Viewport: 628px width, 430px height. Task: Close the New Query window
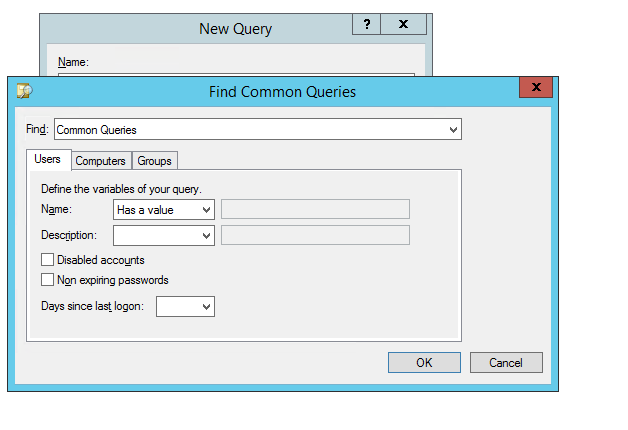coord(403,24)
